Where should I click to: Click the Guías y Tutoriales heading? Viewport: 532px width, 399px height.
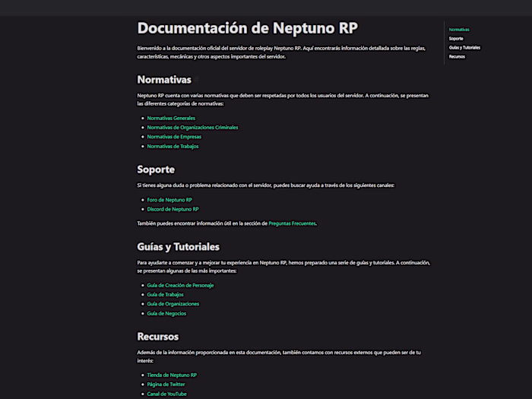178,247
